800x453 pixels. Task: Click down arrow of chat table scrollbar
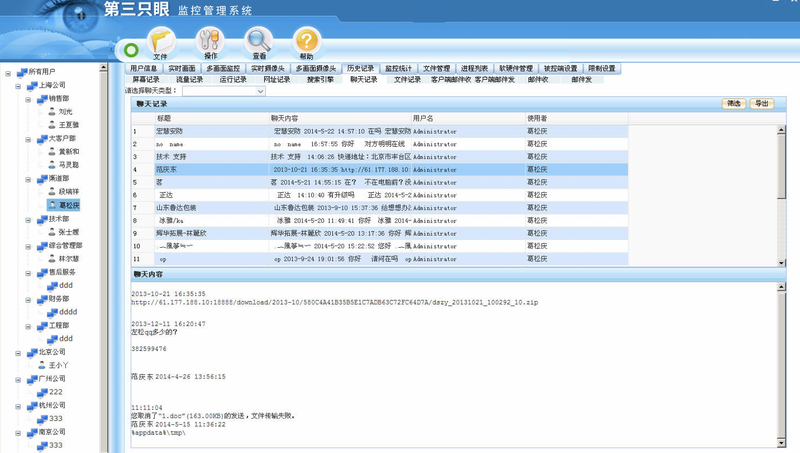pyautogui.click(x=781, y=262)
